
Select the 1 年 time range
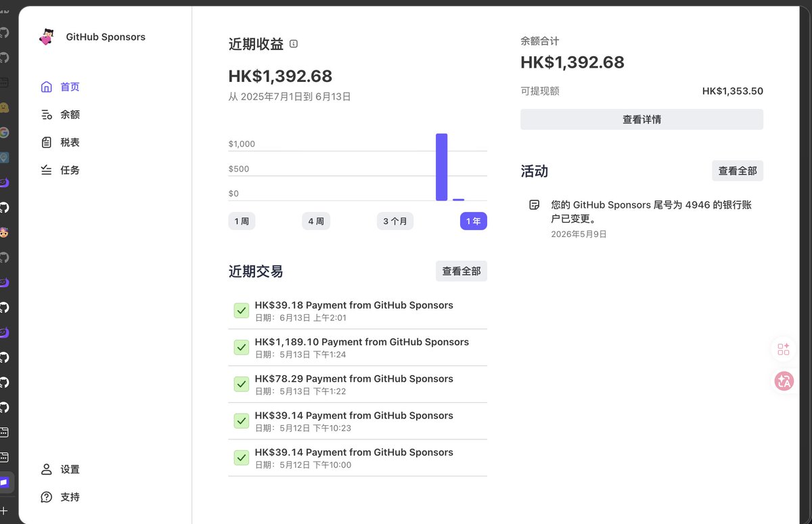(x=473, y=221)
